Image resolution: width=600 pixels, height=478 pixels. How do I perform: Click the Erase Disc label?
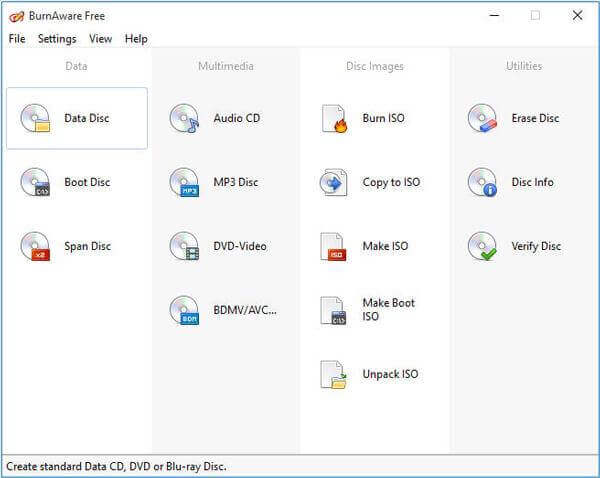[x=535, y=118]
